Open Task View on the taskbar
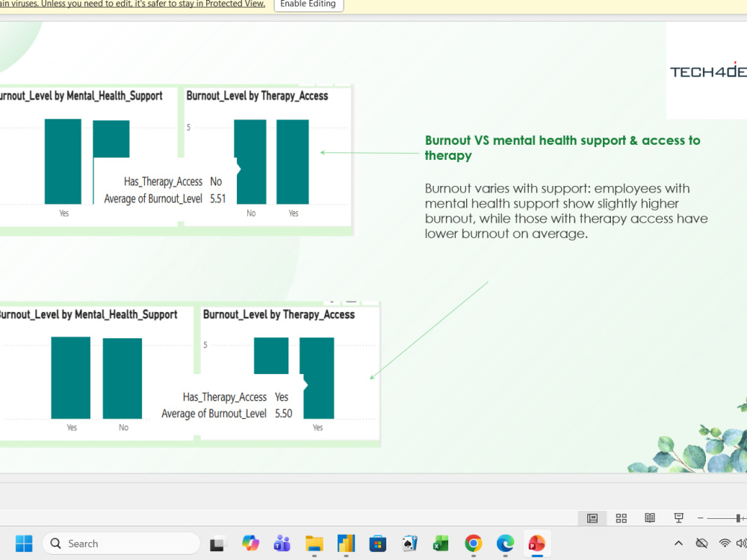Screen dimensions: 747x560 pos(218,544)
